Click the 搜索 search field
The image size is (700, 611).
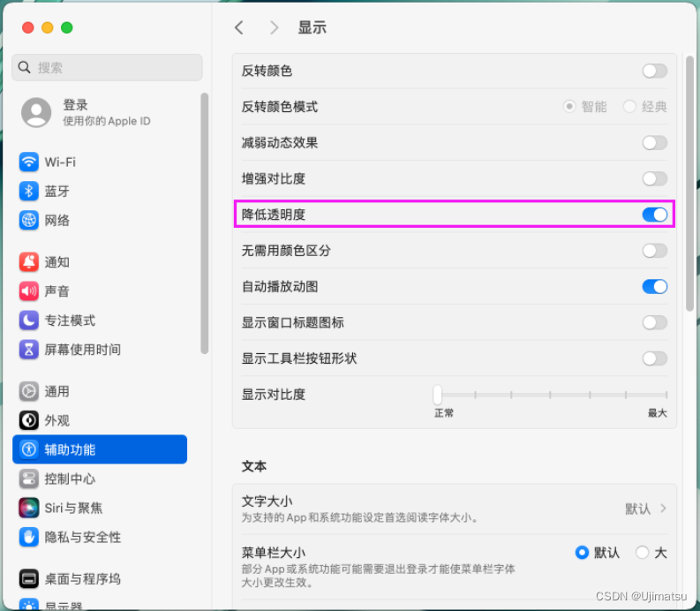(107, 67)
